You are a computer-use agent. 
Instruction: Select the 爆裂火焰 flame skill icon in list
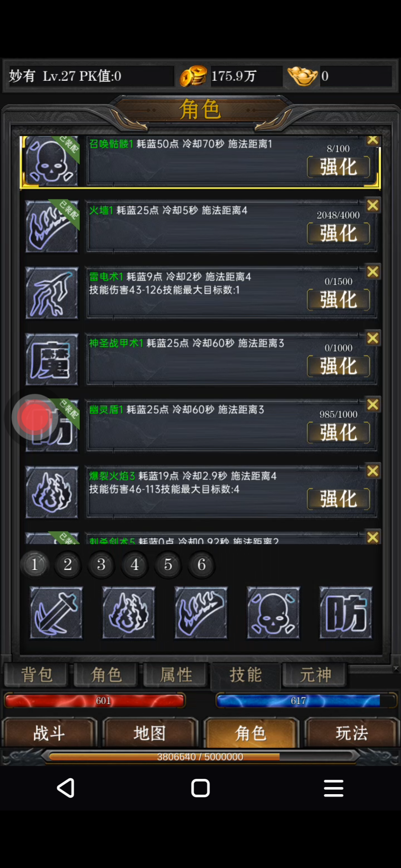[x=52, y=492]
